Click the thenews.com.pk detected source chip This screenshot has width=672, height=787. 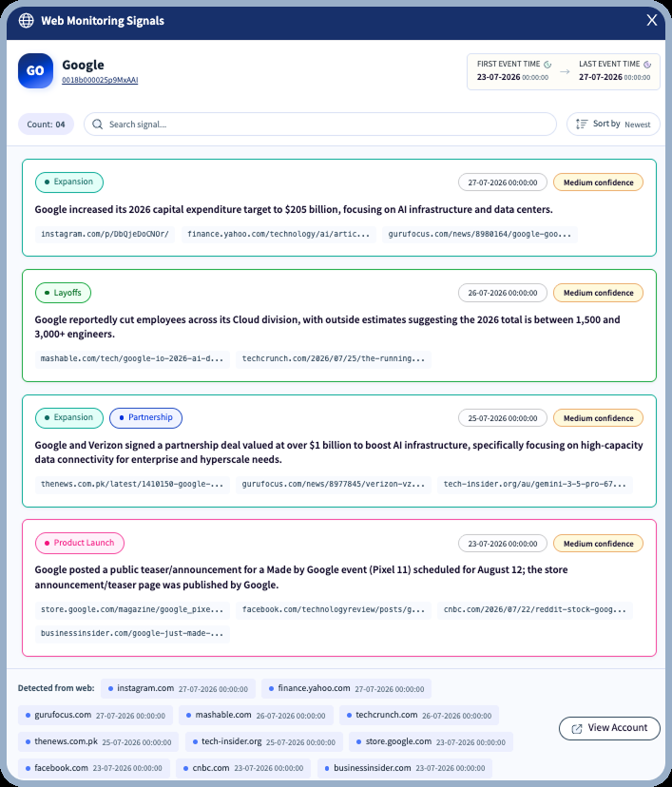(98, 741)
